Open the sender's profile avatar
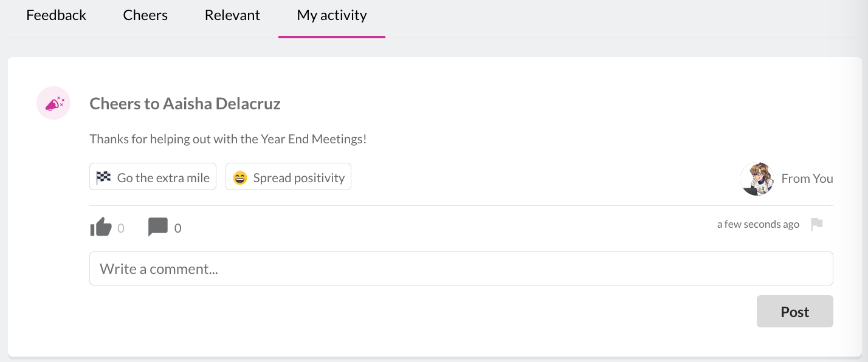Viewport: 868px width, 362px height. click(757, 179)
